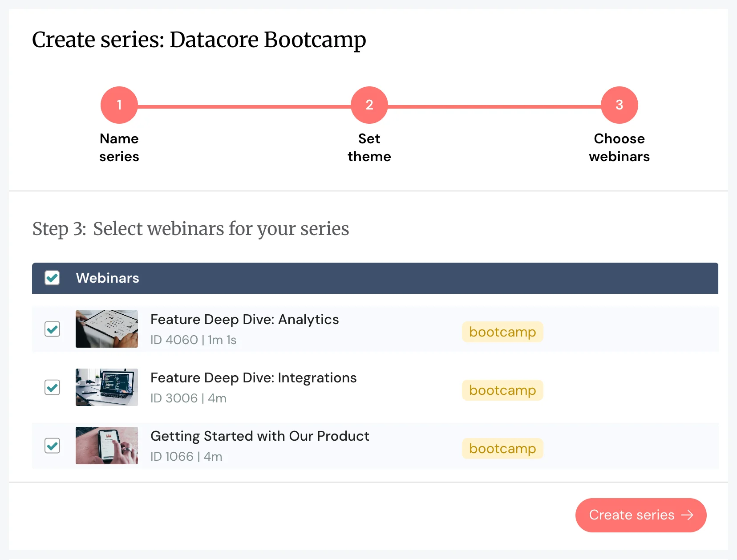The height and width of the screenshot is (560, 737).
Task: Uncheck the select-all Webinars checkbox
Action: (x=52, y=278)
